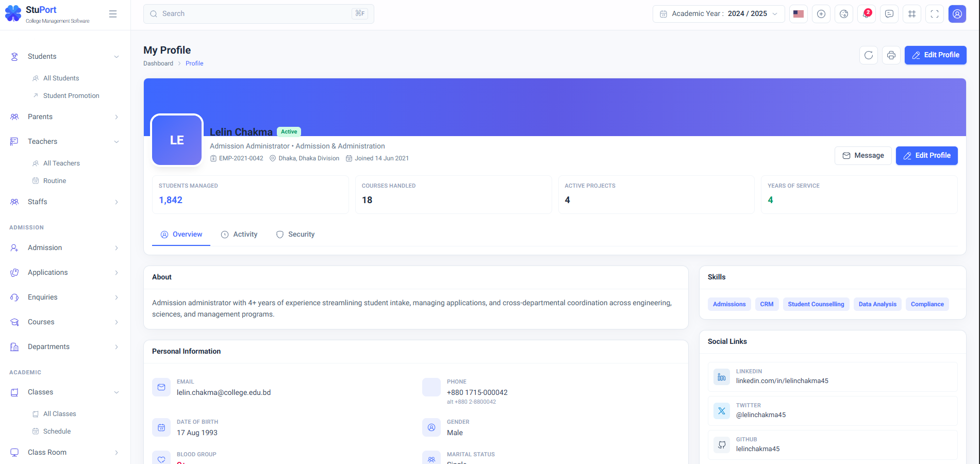This screenshot has height=464, width=980.
Task: Expand the Parents menu chevron
Action: tap(117, 117)
